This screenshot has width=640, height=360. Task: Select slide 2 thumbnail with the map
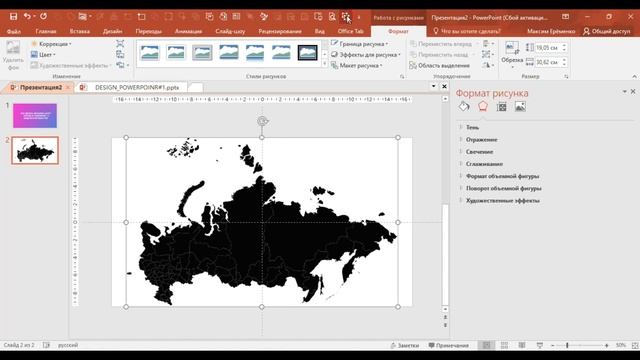(x=35, y=150)
